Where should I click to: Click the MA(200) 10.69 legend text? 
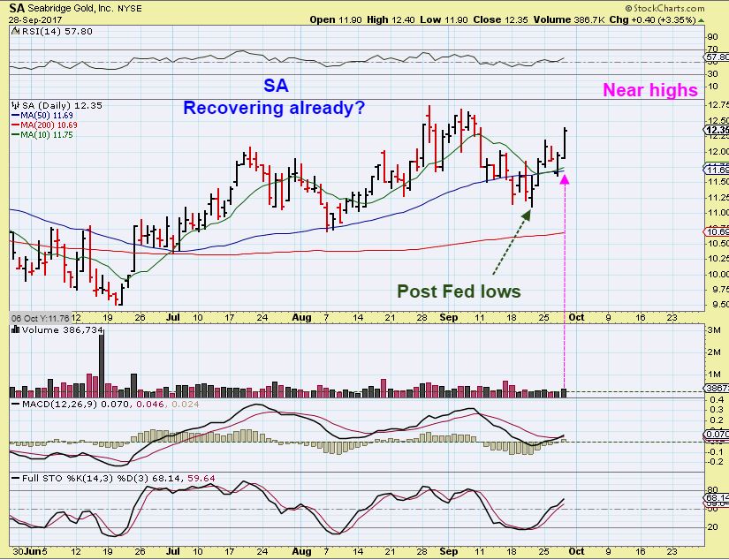click(49, 125)
